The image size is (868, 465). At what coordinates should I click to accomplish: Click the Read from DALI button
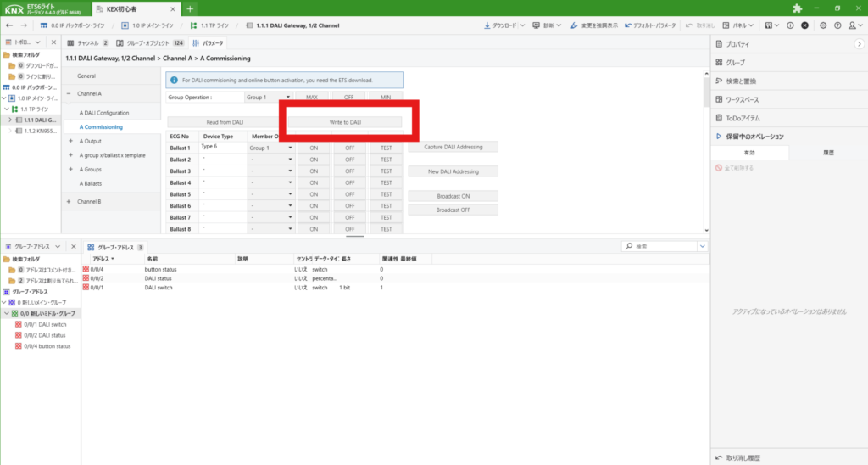click(224, 122)
